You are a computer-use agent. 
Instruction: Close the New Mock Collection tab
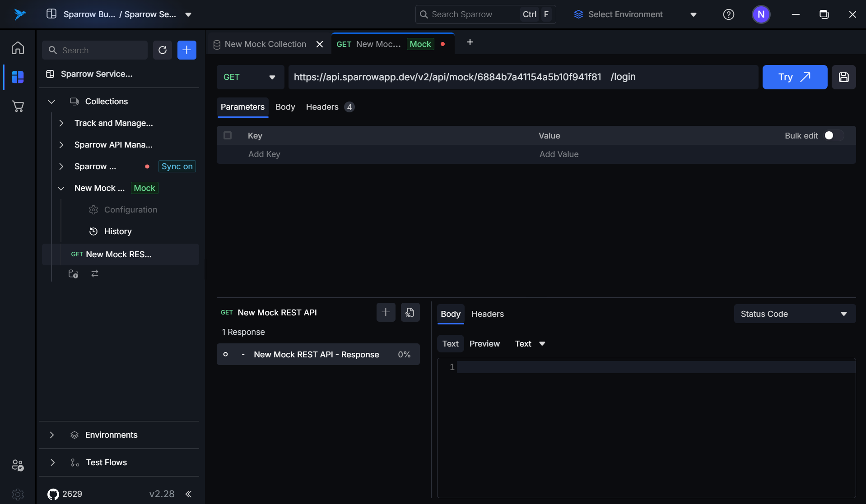(320, 44)
